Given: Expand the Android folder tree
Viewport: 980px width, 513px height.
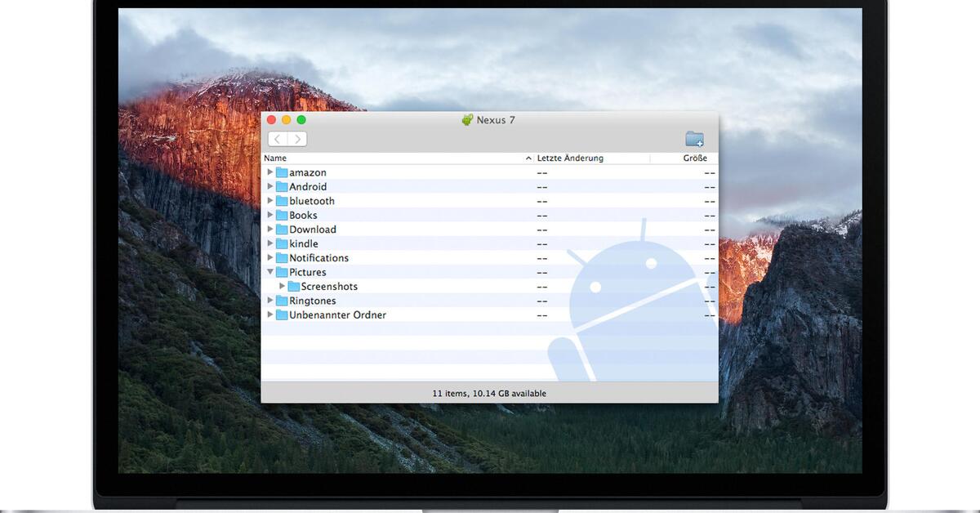Looking at the screenshot, I should [269, 186].
